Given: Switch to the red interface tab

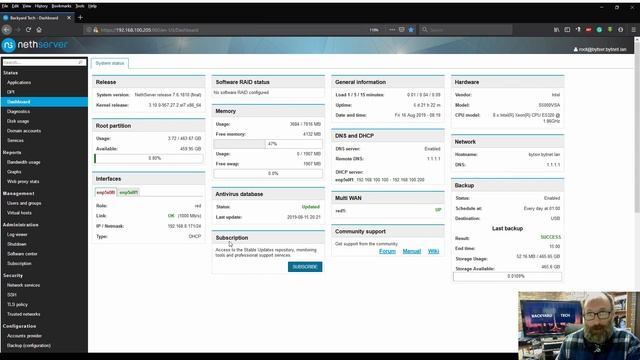Looking at the screenshot, I should (106, 192).
